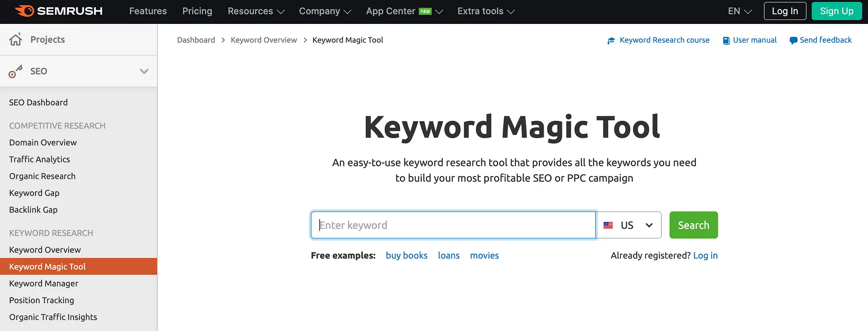Screen dimensions: 868x331
Task: Open Keyword Overview in sidebar
Action: coord(45,250)
